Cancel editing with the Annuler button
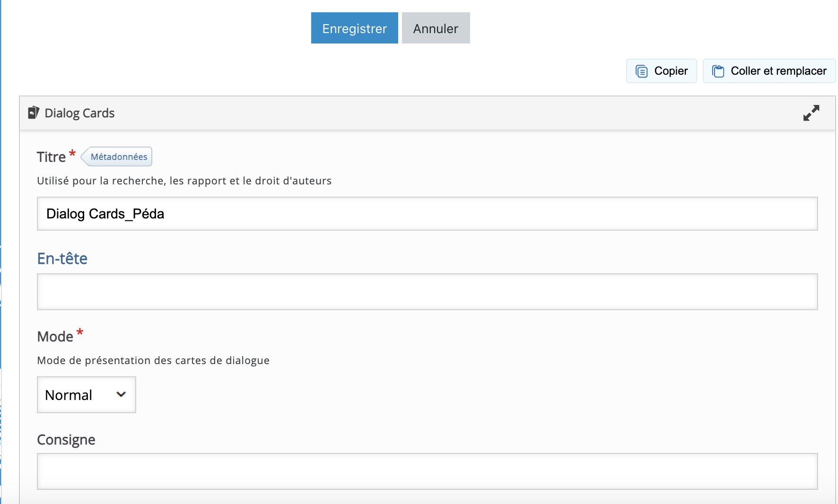 pyautogui.click(x=436, y=28)
